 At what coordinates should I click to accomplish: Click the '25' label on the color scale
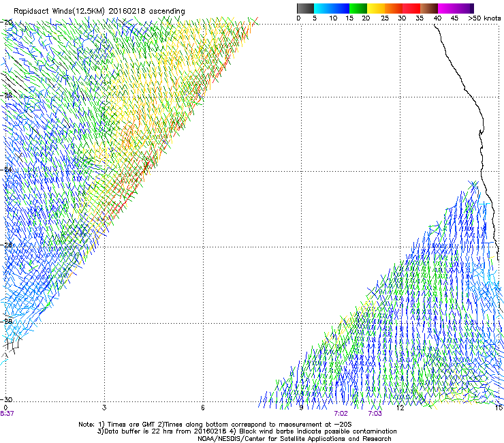pos(385,18)
